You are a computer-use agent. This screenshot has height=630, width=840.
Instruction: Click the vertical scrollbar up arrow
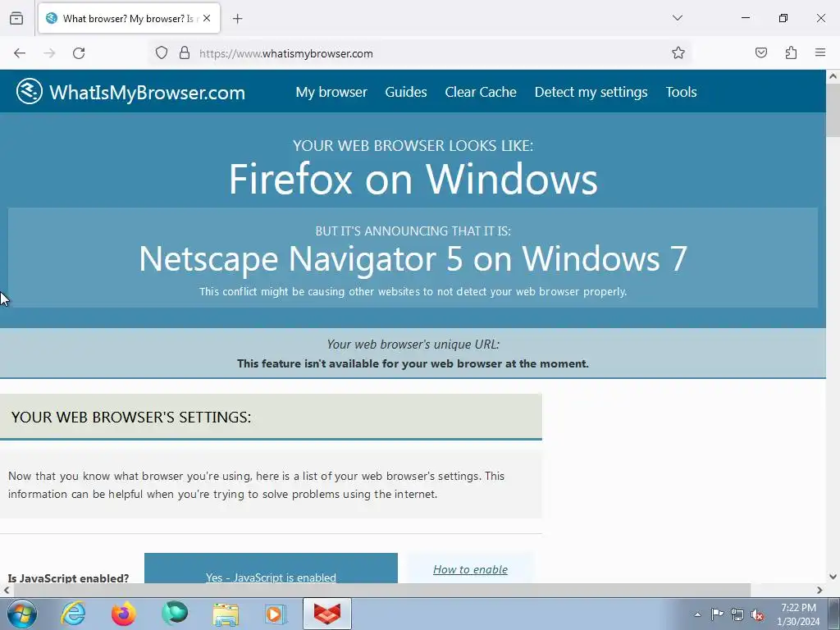point(833,76)
